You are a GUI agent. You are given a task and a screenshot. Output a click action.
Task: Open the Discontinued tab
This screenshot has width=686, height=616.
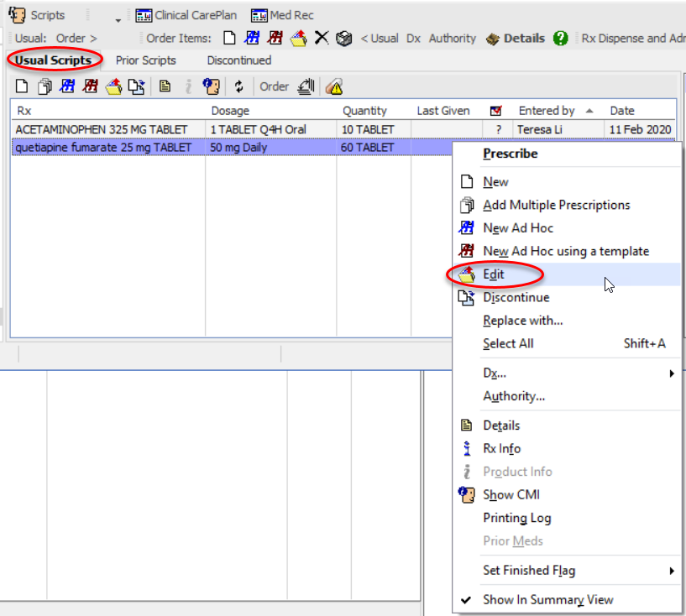(x=238, y=60)
